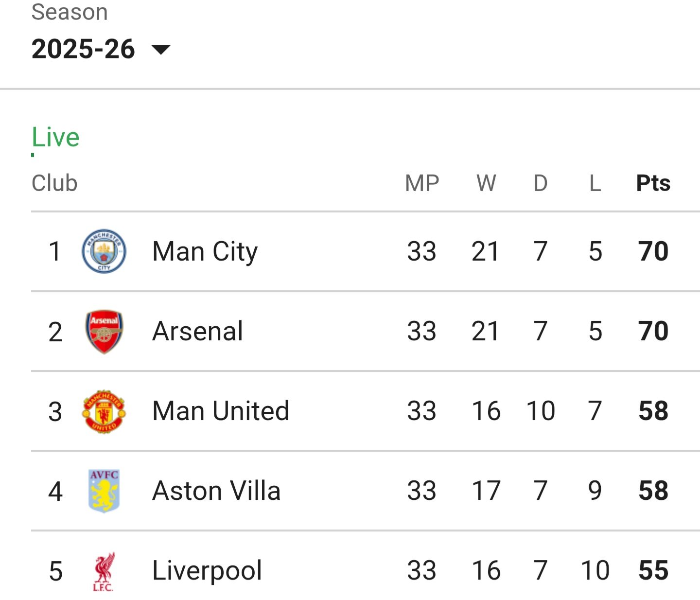Click the Liverpool club crest
Screen dimensions: 700x600
(x=103, y=571)
